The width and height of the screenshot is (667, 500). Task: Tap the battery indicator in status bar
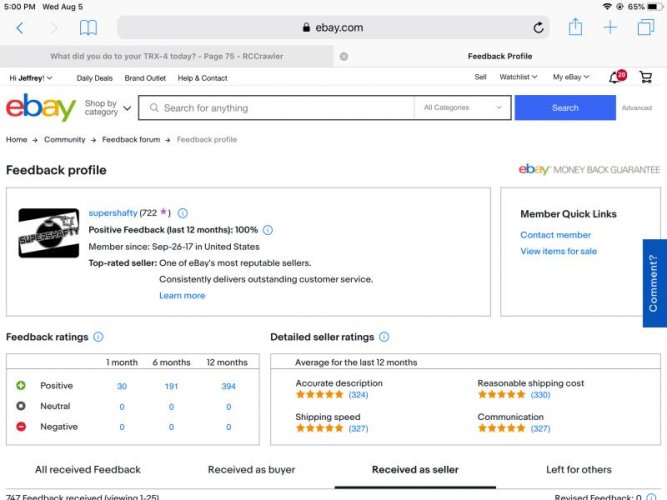click(653, 7)
